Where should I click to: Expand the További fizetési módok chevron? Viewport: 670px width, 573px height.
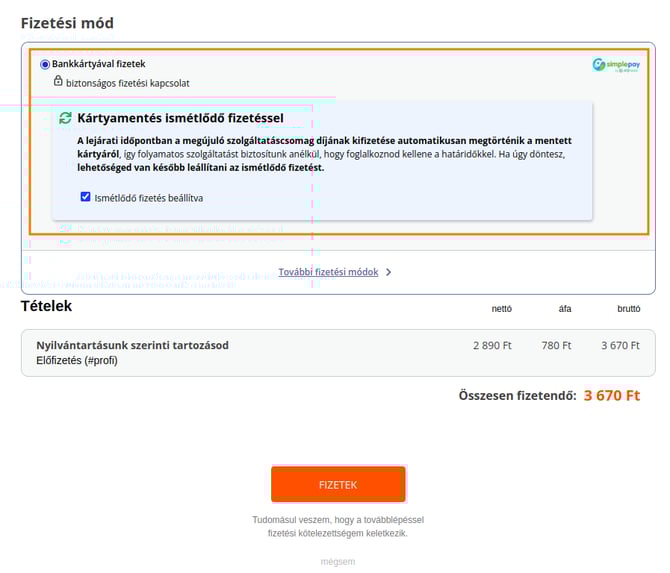389,272
